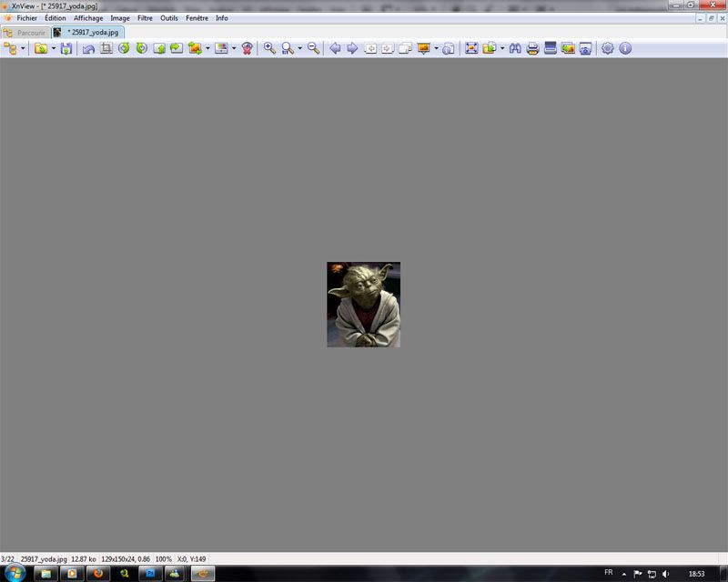Start the slideshow icon
This screenshot has width=728, height=582.
coord(423,48)
